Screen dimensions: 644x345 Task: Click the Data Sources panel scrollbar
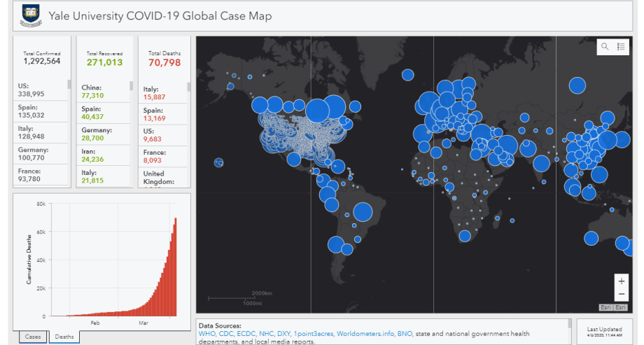pyautogui.click(x=568, y=325)
